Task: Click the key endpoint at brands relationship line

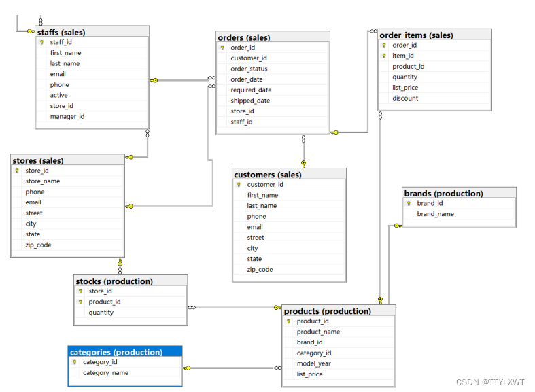Action: [398, 226]
